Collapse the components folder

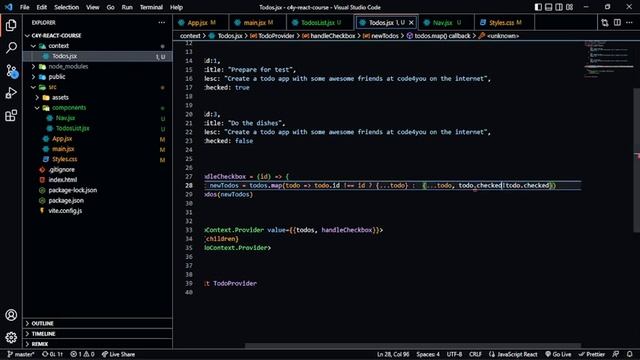coord(97,108)
